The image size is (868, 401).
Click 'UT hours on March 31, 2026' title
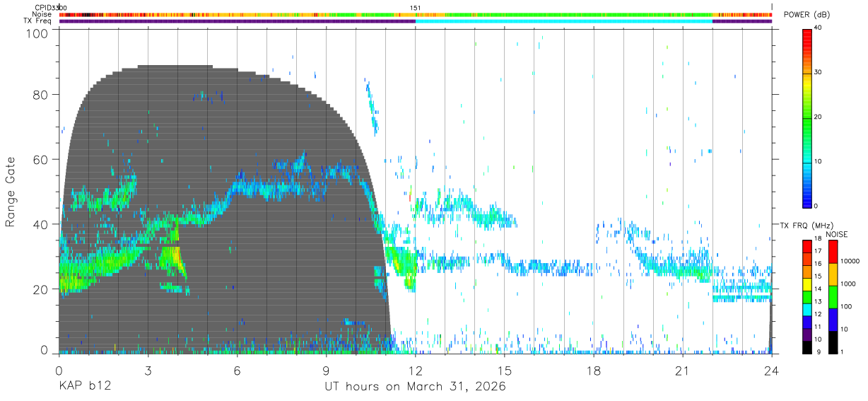tap(415, 387)
